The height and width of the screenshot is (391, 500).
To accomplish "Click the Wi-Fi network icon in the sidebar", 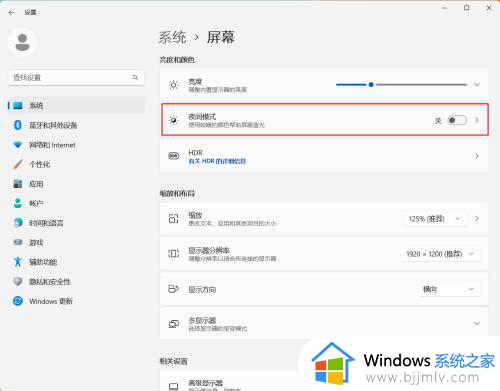I will pyautogui.click(x=18, y=145).
